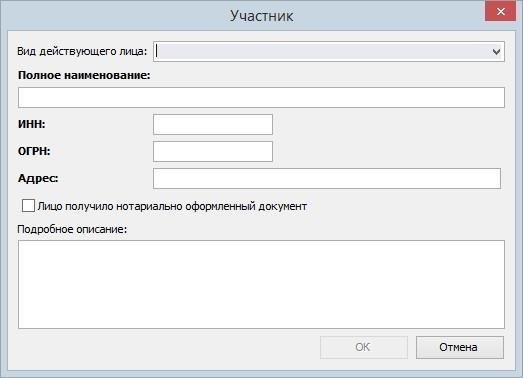Click the Лицо получило нотариально оформленный документ label
This screenshot has height=378, width=523.
click(x=172, y=206)
